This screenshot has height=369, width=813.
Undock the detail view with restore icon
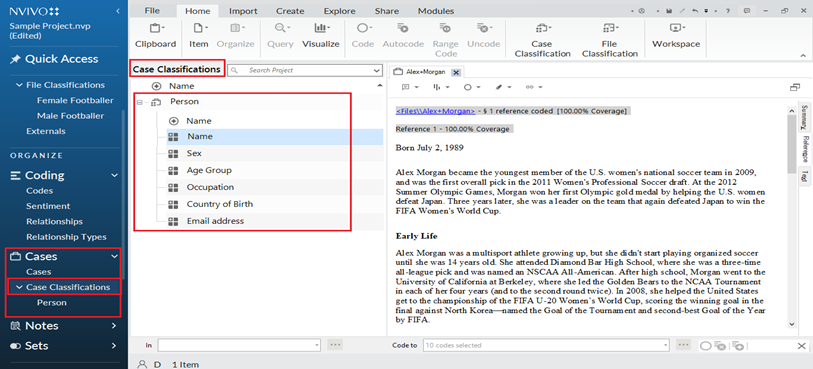[x=794, y=88]
